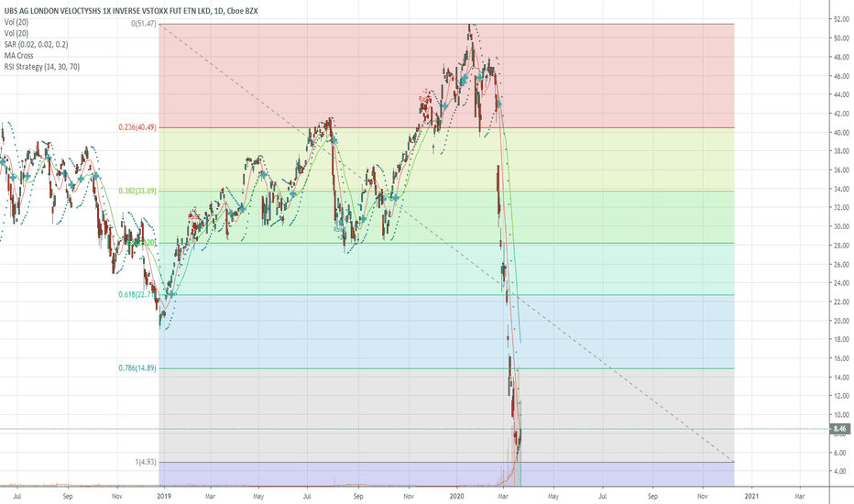Click the 24.00 price axis label
Image resolution: width=854 pixels, height=504 pixels.
point(841,283)
